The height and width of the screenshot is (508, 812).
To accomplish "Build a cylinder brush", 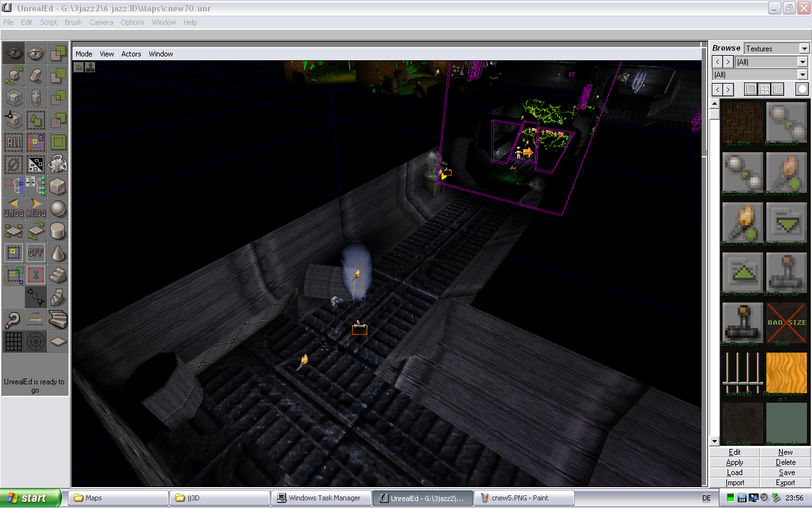I will (x=58, y=231).
